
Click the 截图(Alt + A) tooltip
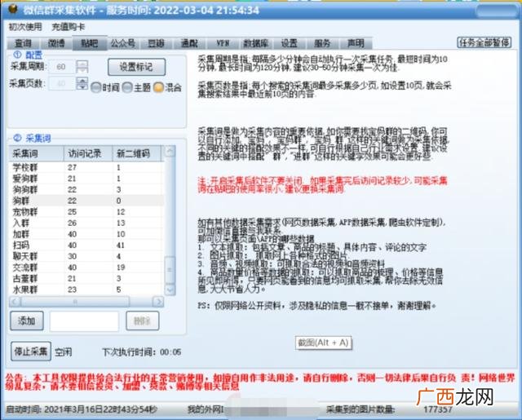[x=323, y=343]
